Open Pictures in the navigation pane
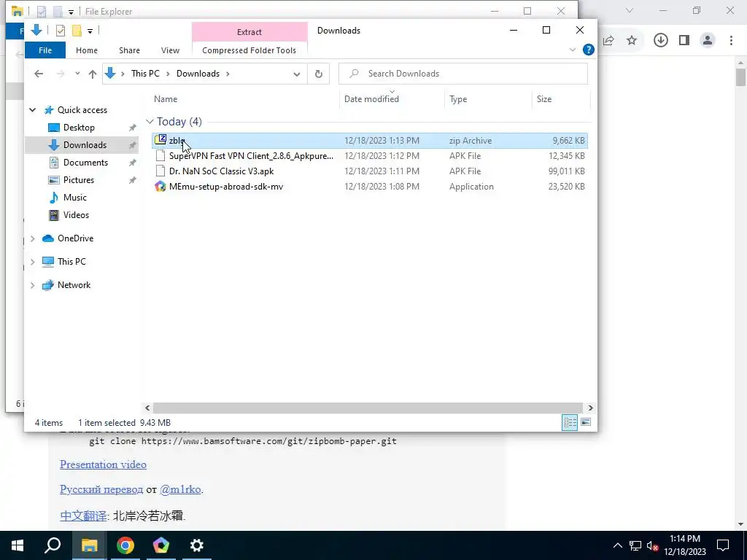The width and height of the screenshot is (747, 560). [x=79, y=180]
